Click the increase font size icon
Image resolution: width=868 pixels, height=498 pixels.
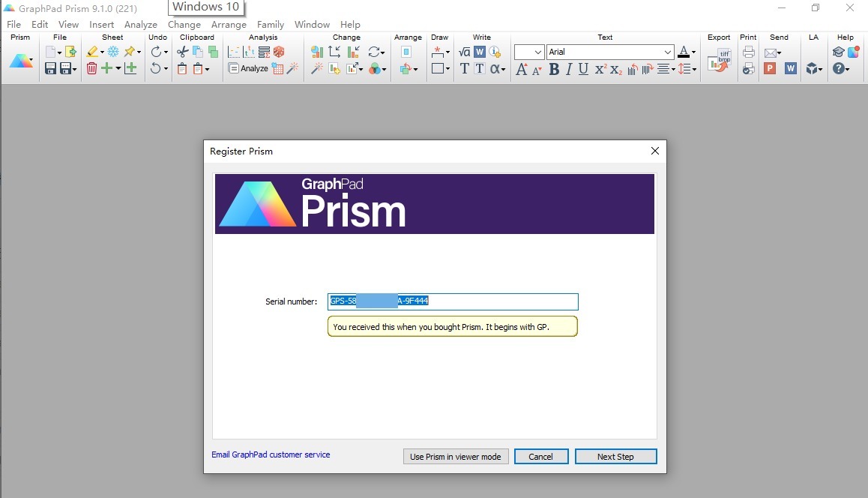pyautogui.click(x=521, y=69)
